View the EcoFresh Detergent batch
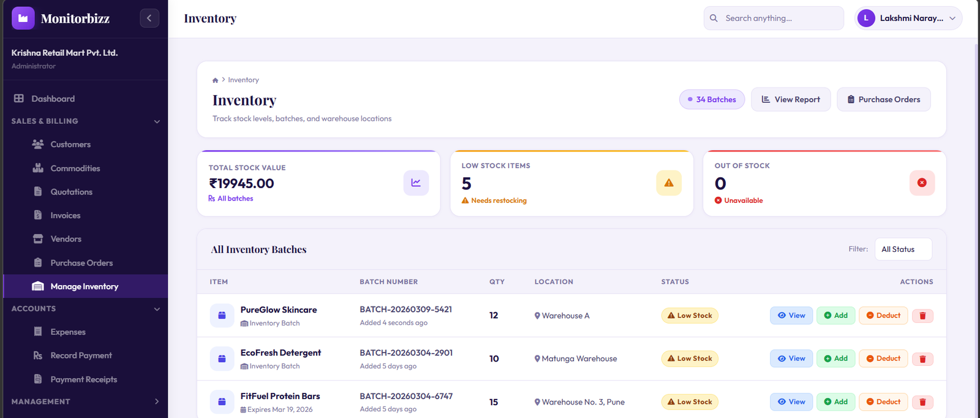The width and height of the screenshot is (980, 418). 791,359
